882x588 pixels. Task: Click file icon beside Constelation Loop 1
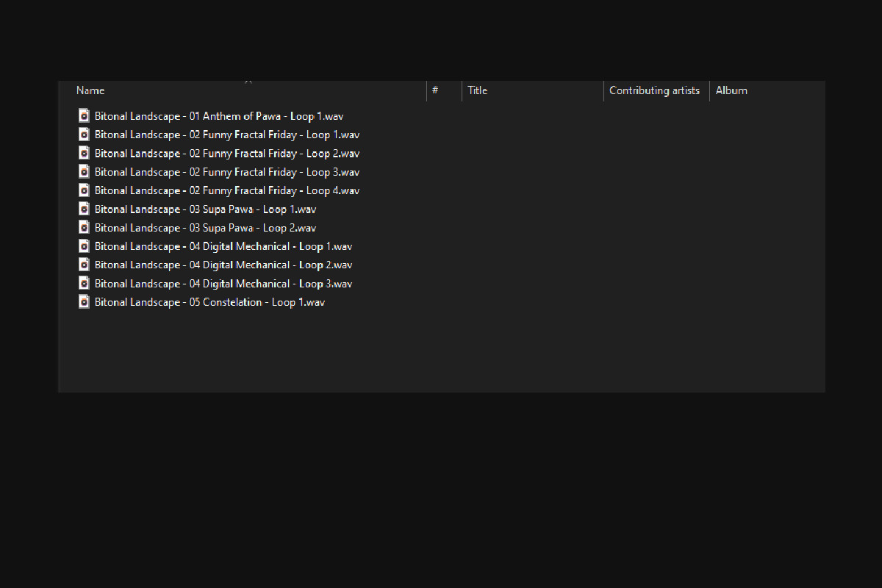(84, 302)
